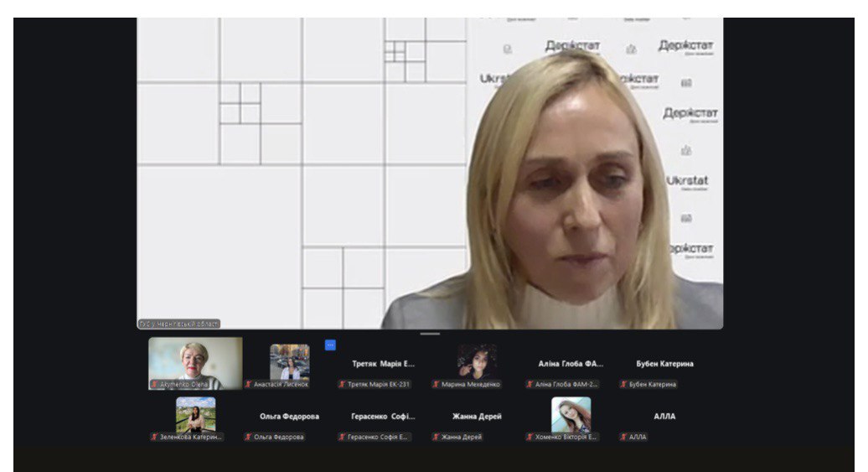
Task: Select Анастасія Лисенок's profile picture tile
Action: (289, 361)
